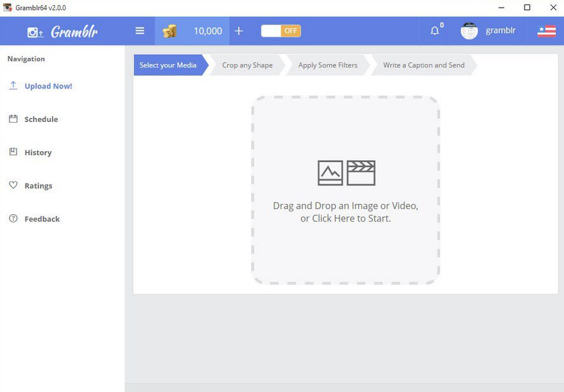Go to 'Apply Some Filters' step
This screenshot has width=564, height=392.
click(328, 65)
